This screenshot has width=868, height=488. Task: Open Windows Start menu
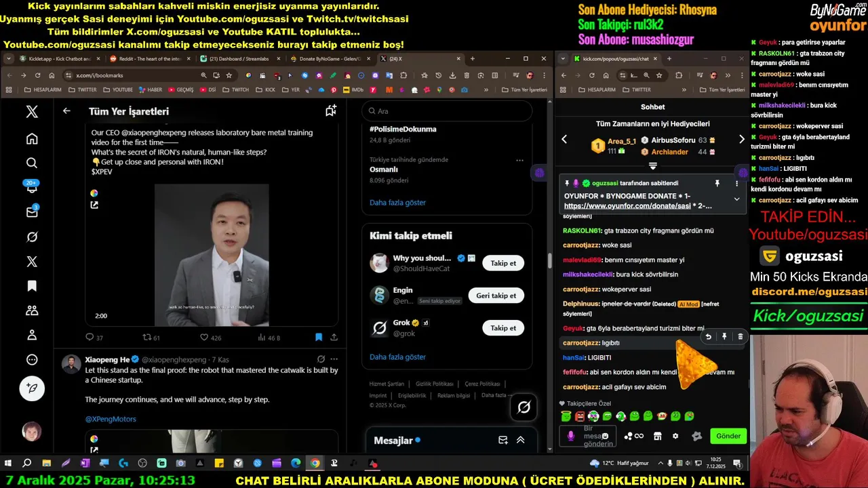(x=8, y=463)
